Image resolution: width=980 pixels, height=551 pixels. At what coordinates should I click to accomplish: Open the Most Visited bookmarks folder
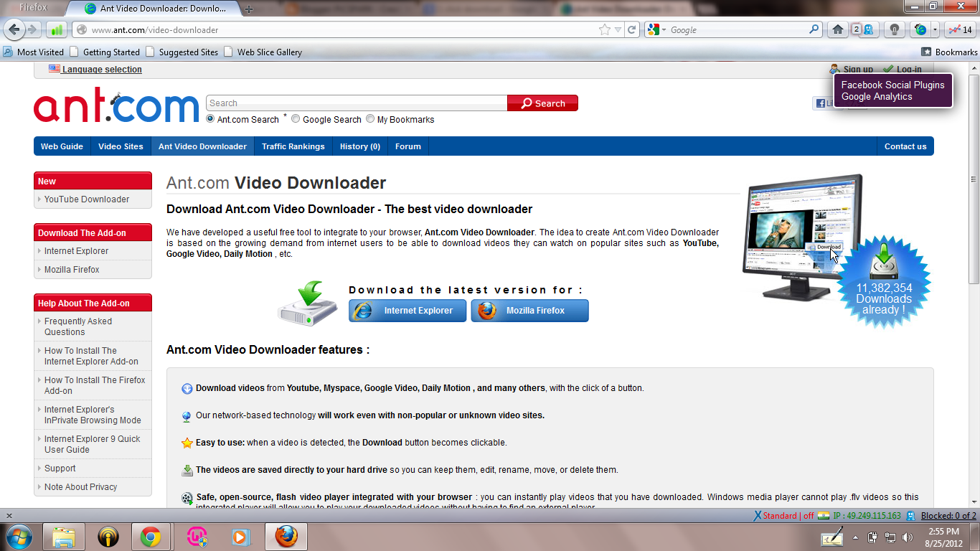[34, 52]
